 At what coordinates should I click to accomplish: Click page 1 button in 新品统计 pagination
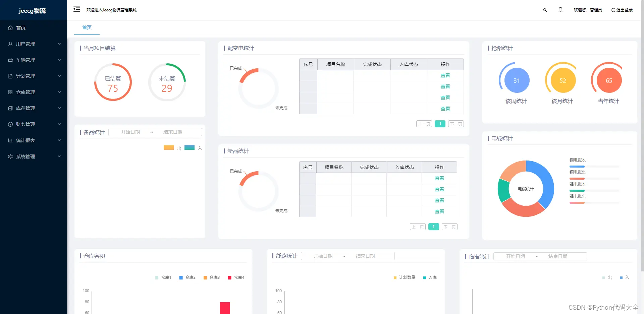[434, 227]
